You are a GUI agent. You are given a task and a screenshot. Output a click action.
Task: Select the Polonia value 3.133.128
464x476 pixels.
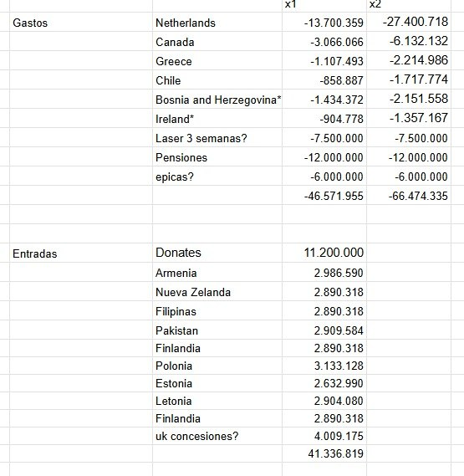324,366
